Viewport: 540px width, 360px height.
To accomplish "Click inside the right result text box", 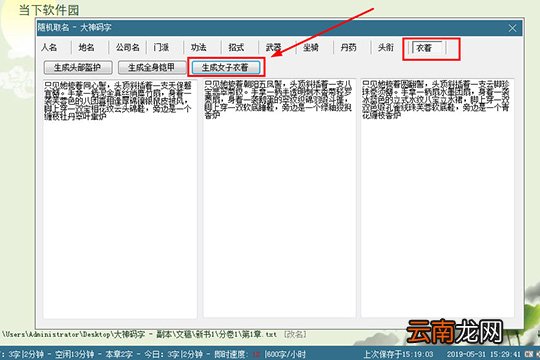I will click(437, 198).
